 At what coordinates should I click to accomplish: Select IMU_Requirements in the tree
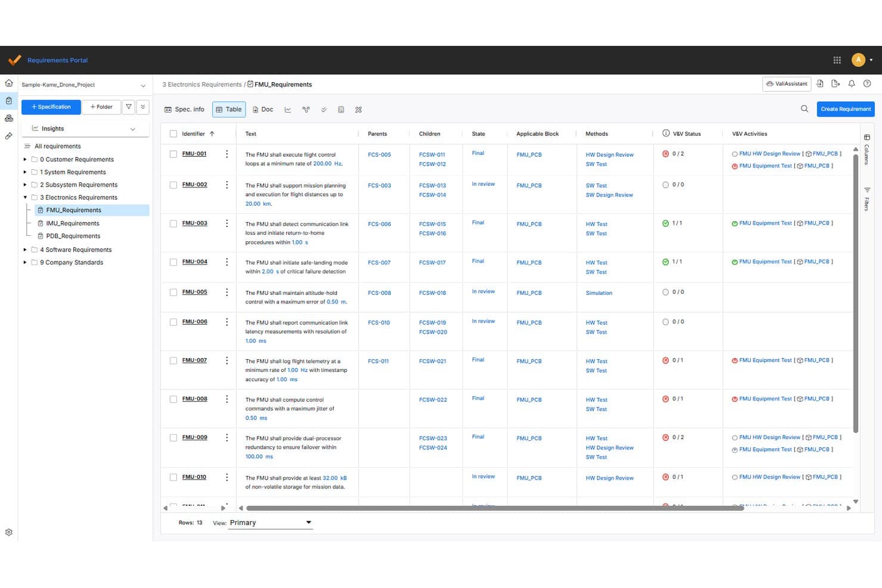(x=73, y=223)
